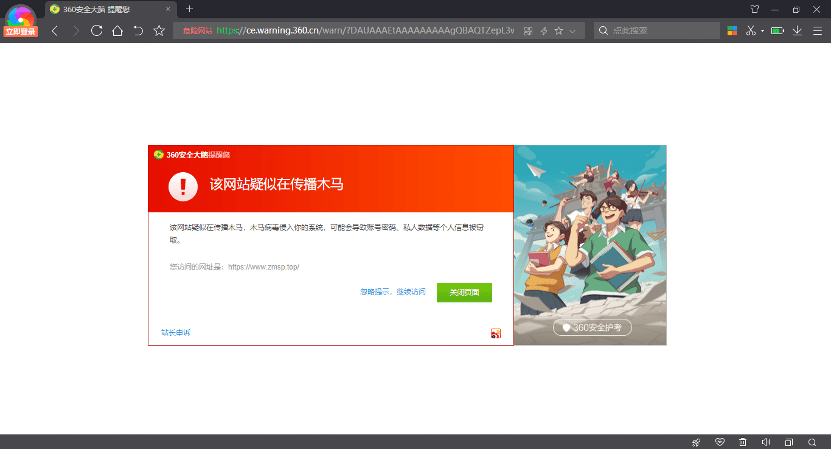Click the 站长申诉 appeal link
This screenshot has height=450, width=832.
pyautogui.click(x=176, y=333)
